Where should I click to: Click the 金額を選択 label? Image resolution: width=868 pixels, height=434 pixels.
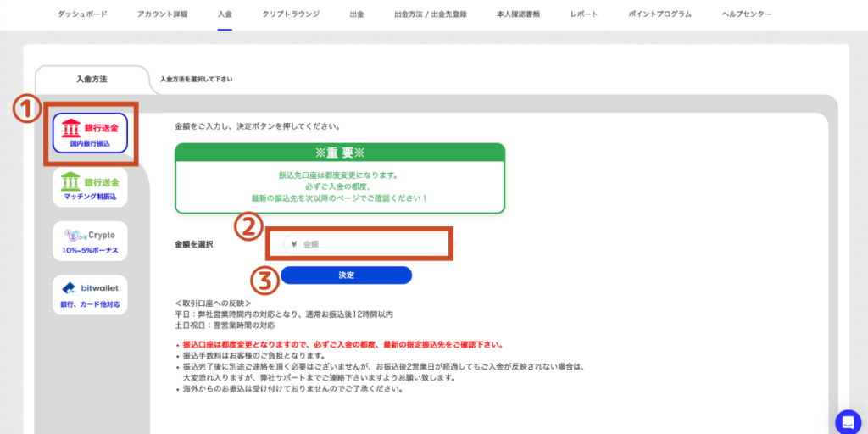coord(194,243)
